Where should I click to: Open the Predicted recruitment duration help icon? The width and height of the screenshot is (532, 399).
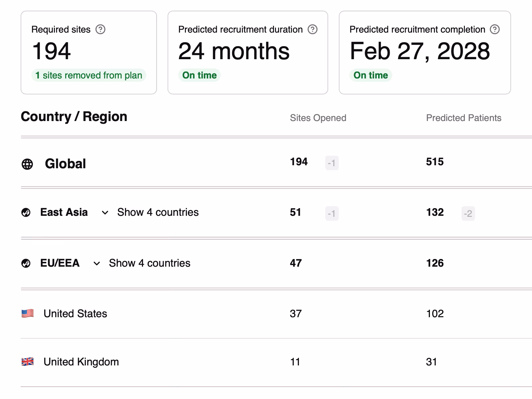pyautogui.click(x=312, y=29)
